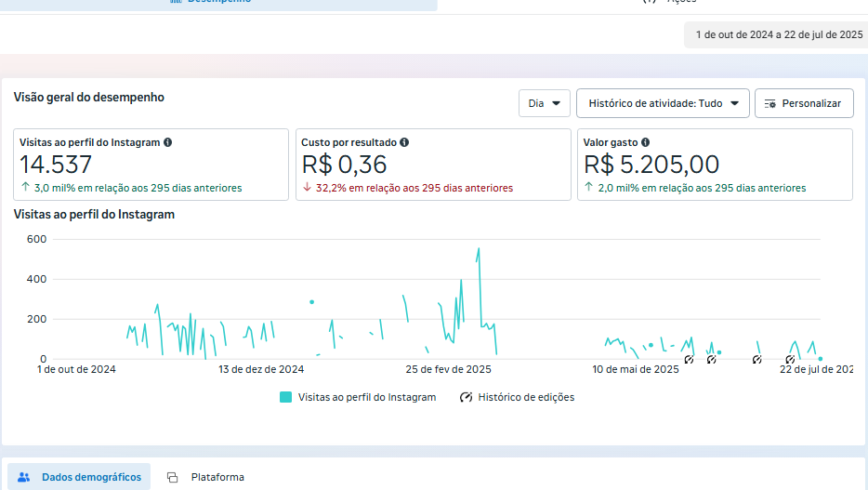Screen dimensions: 868x490
Task: Select the Visitas ao perfil 14.537 metric card
Action: click(x=151, y=165)
